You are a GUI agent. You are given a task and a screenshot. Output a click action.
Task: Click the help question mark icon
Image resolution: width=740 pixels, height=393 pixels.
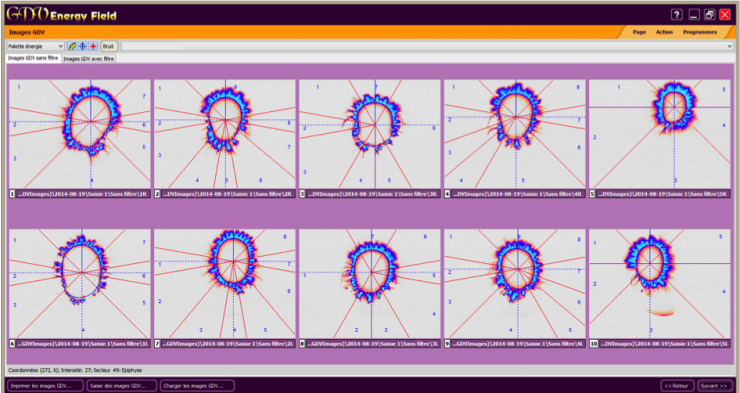tap(676, 15)
